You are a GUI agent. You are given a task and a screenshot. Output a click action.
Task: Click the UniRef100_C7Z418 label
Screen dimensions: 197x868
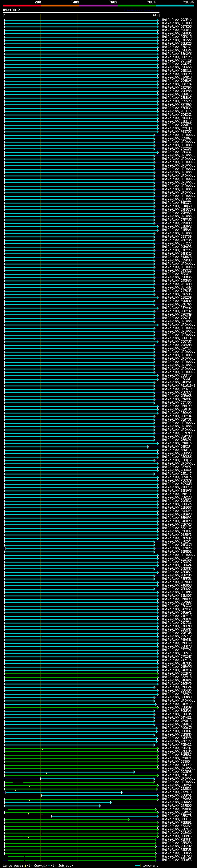[176, 558]
